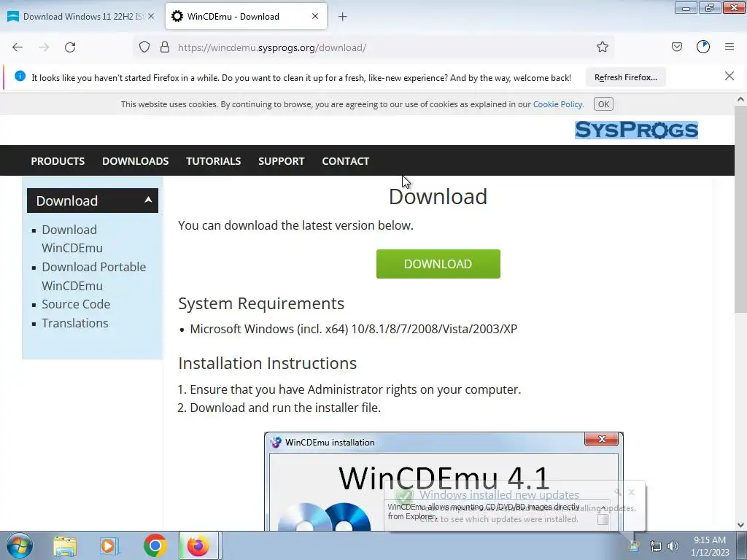Open the DOWNLOADS menu
The height and width of the screenshot is (560, 747).
(135, 161)
